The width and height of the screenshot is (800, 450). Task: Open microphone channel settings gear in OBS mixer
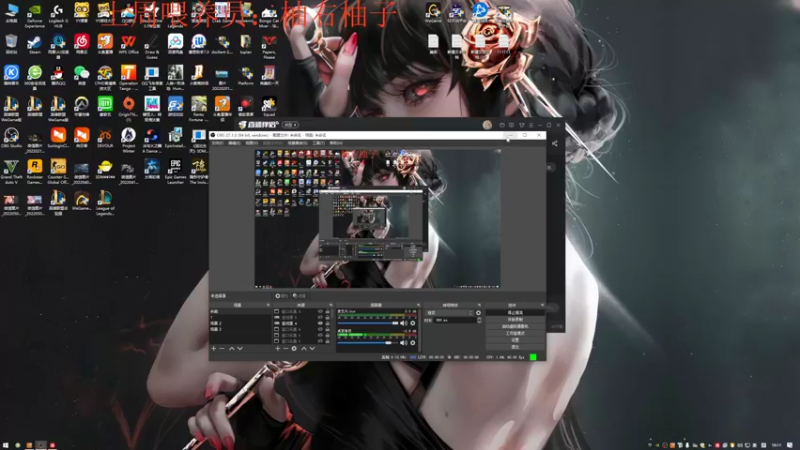coord(413,323)
